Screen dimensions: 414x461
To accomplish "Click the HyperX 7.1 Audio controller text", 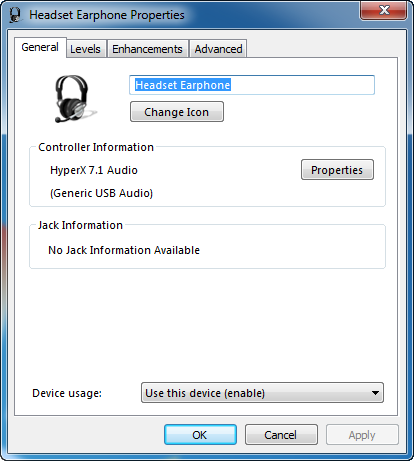I will (x=94, y=170).
